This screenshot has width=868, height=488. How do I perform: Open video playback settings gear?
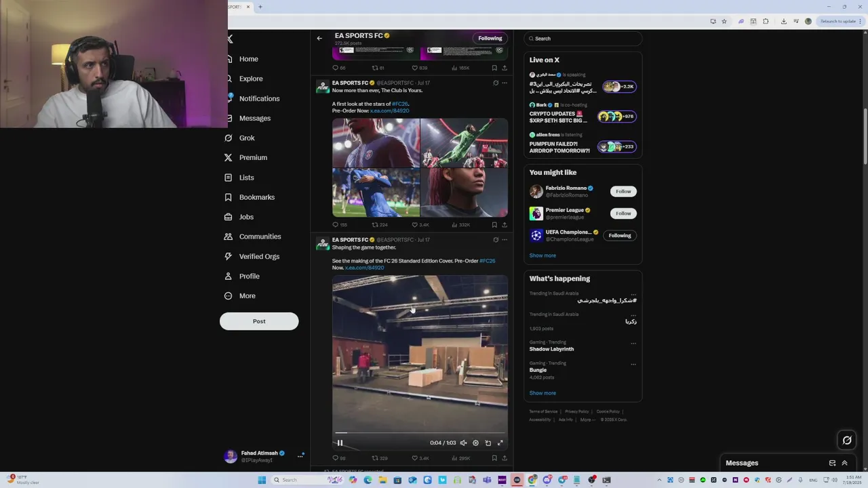(475, 443)
